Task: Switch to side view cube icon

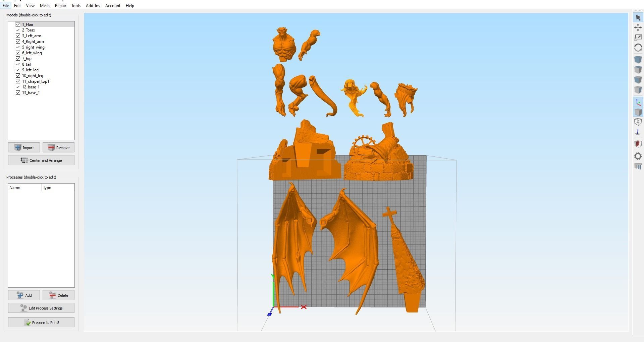Action: (638, 90)
